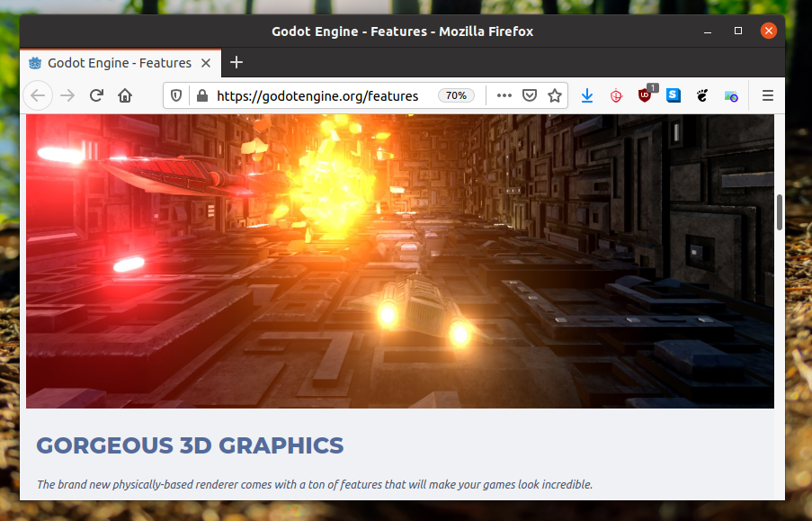Image resolution: width=812 pixels, height=521 pixels.
Task: Go back to the previous page
Action: tap(38, 96)
